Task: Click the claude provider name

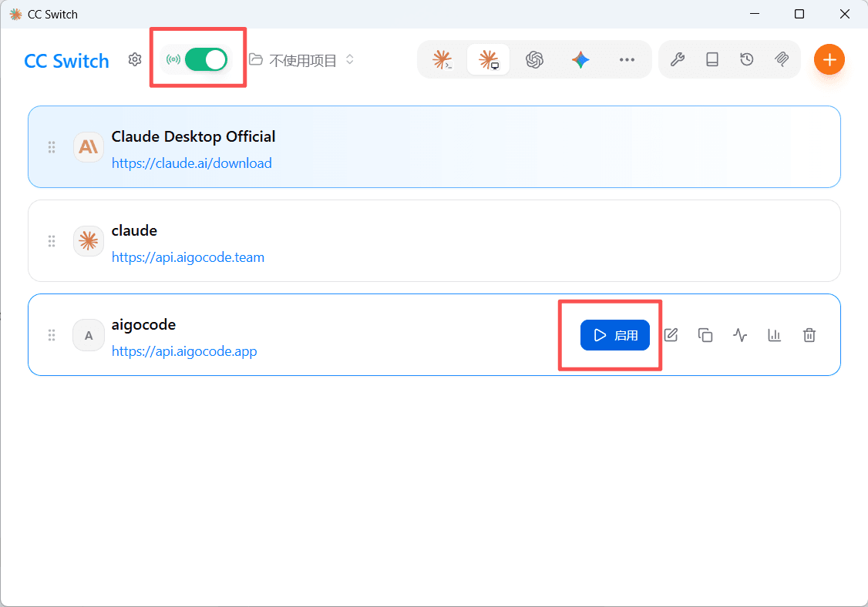Action: 134,231
